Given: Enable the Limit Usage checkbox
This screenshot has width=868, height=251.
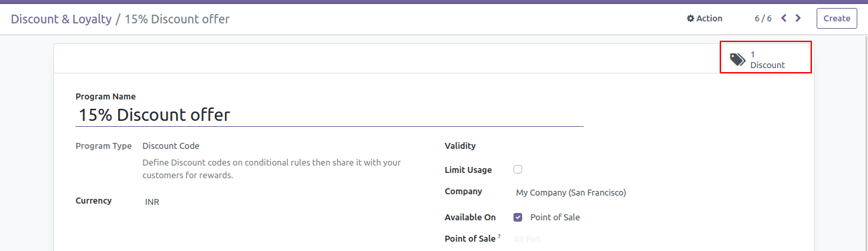Looking at the screenshot, I should point(517,170).
